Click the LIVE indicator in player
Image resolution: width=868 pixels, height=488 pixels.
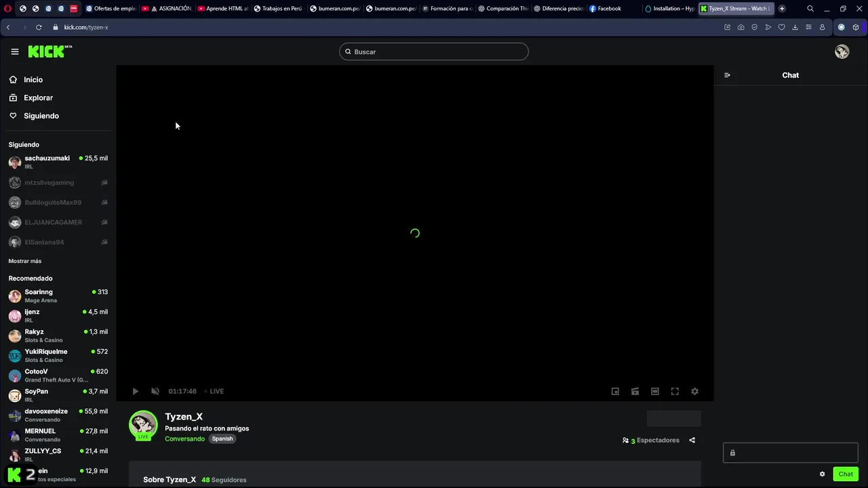214,391
